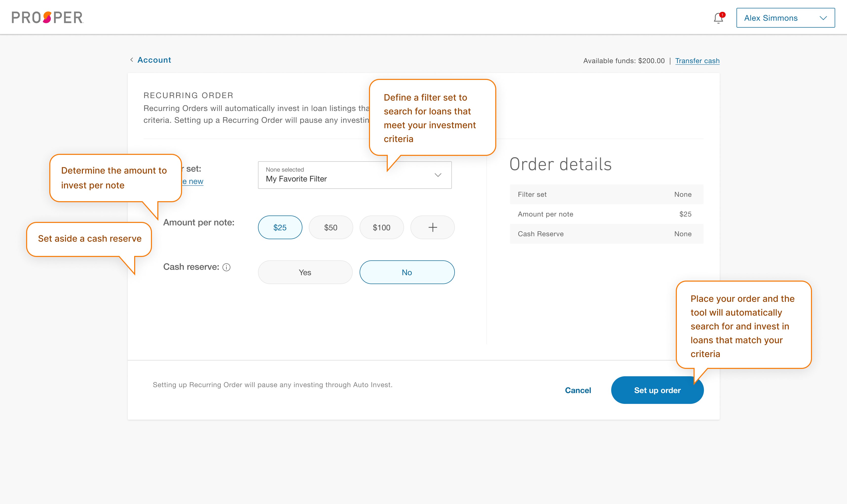Click the back arrow to Account

coord(131,59)
